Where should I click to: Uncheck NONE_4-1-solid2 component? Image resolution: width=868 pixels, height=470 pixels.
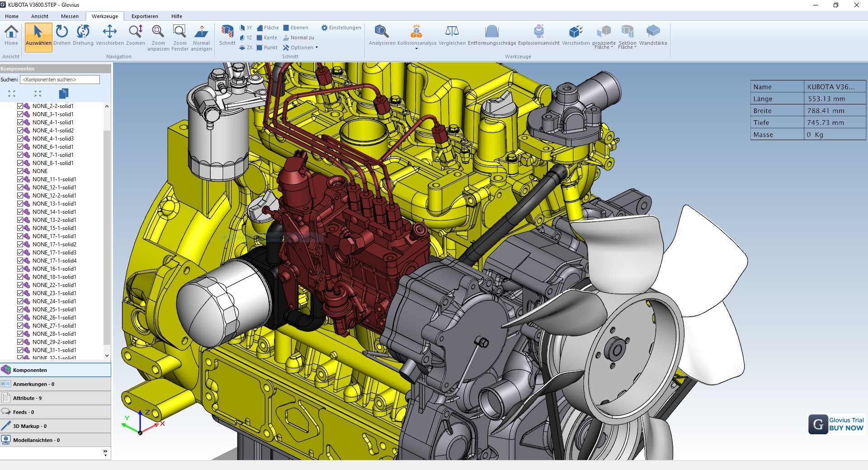20,131
